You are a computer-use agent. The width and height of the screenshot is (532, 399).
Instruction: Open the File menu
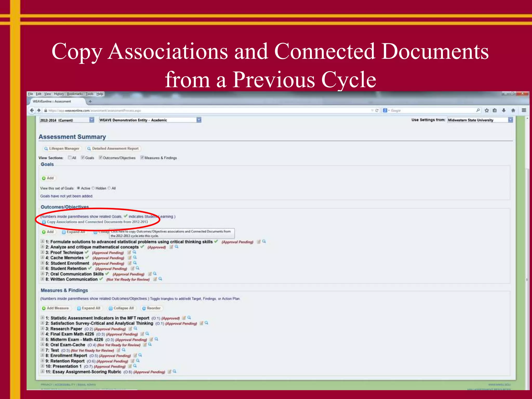(30, 94)
